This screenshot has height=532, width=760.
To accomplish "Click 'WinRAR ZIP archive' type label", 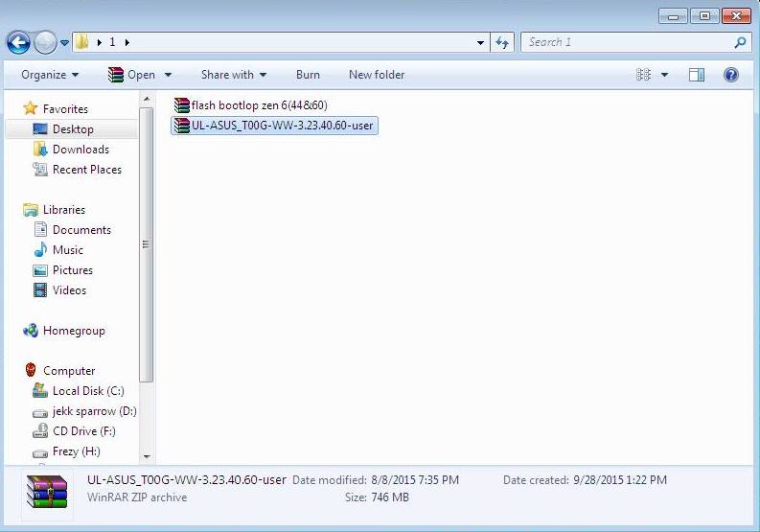I will [x=137, y=497].
